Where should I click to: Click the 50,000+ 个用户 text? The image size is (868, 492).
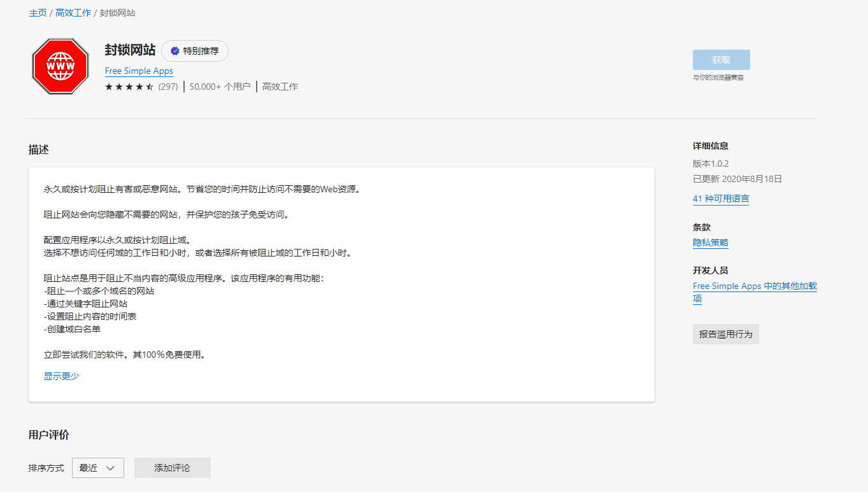(220, 87)
